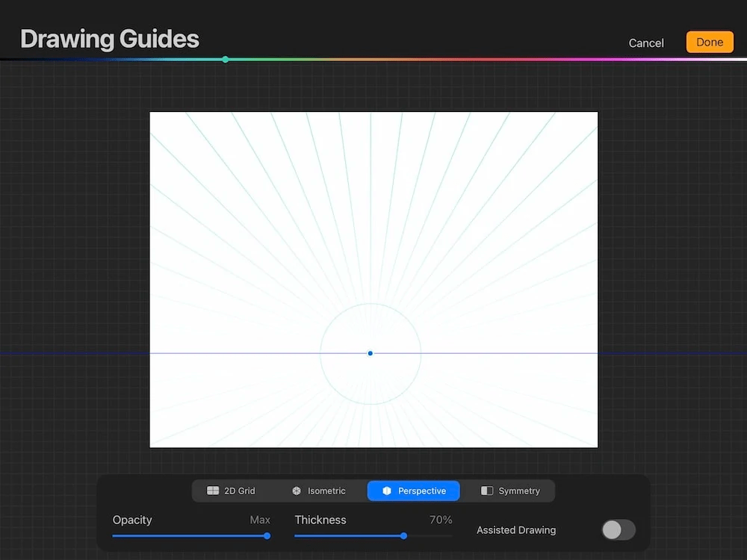The image size is (747, 560).
Task: Click the "70%" thickness value
Action: point(441,520)
